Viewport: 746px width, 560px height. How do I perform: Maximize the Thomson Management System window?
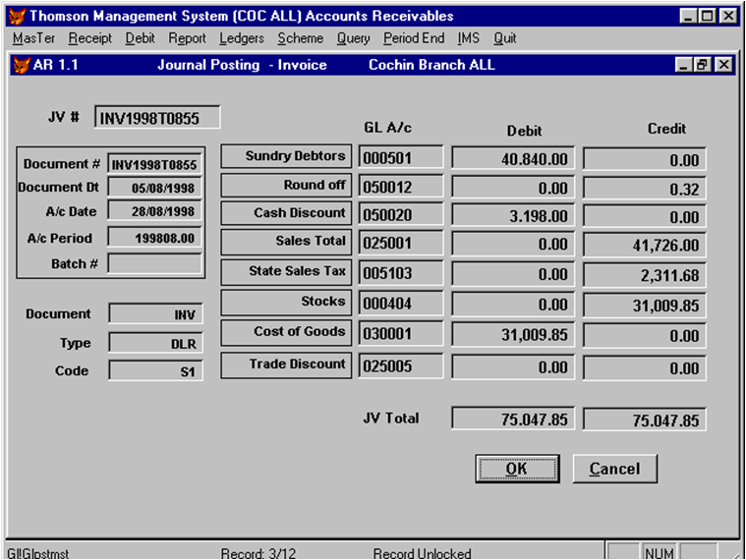tap(707, 16)
